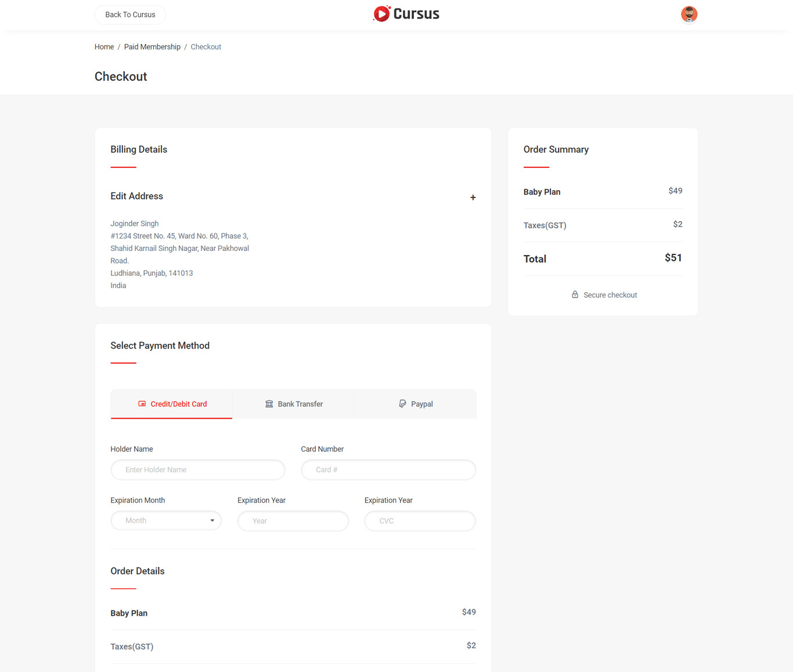The width and height of the screenshot is (793, 672).
Task: Go to Home via breadcrumb
Action: (104, 47)
